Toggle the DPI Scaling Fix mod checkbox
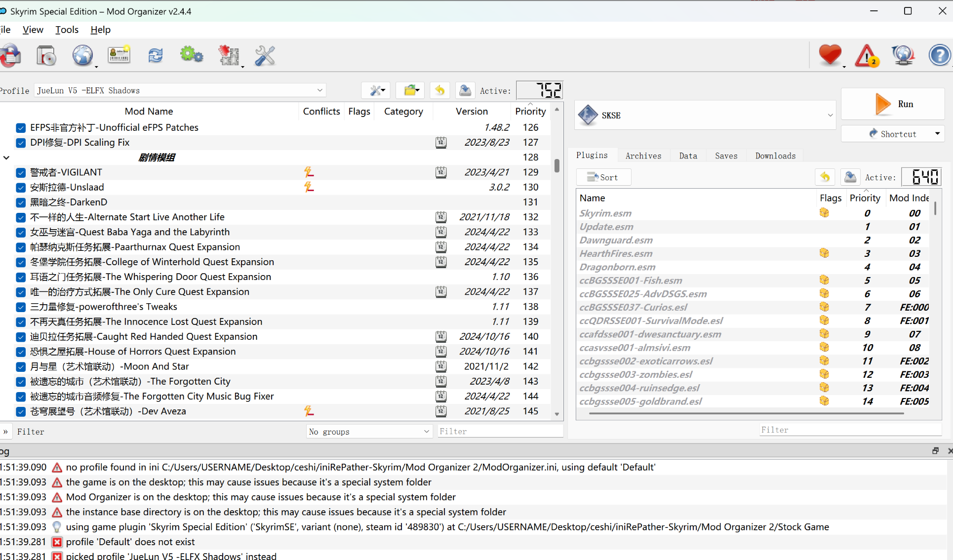 pyautogui.click(x=21, y=143)
